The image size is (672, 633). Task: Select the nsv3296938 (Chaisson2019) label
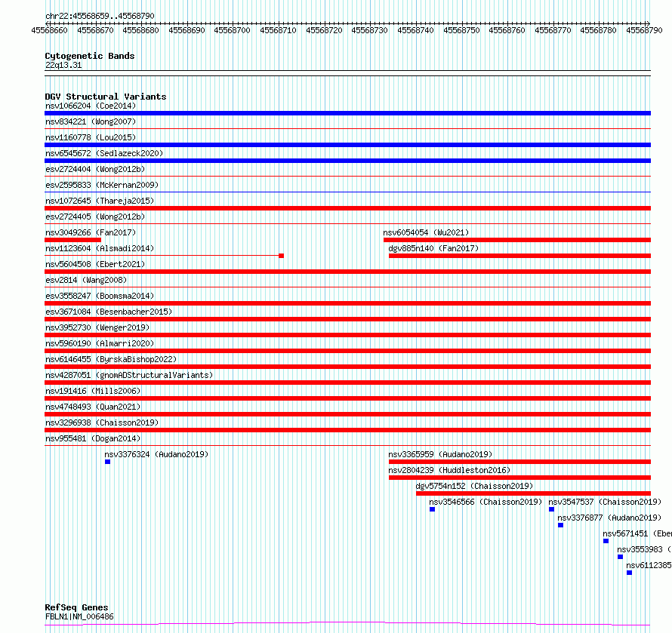click(102, 423)
